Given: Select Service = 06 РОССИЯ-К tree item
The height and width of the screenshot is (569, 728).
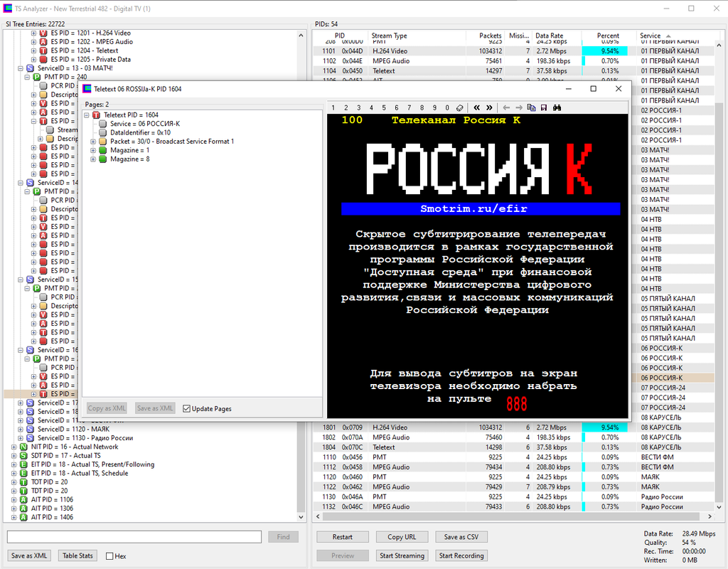Looking at the screenshot, I should (x=145, y=124).
